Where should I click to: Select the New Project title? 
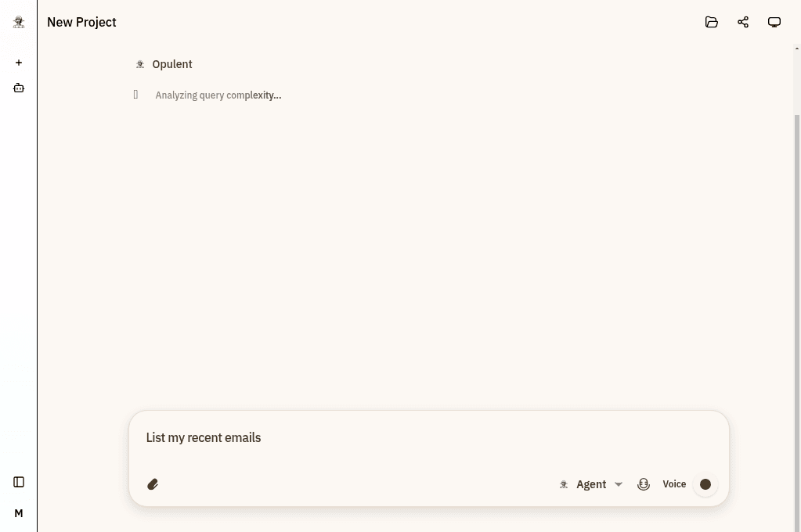pos(81,22)
